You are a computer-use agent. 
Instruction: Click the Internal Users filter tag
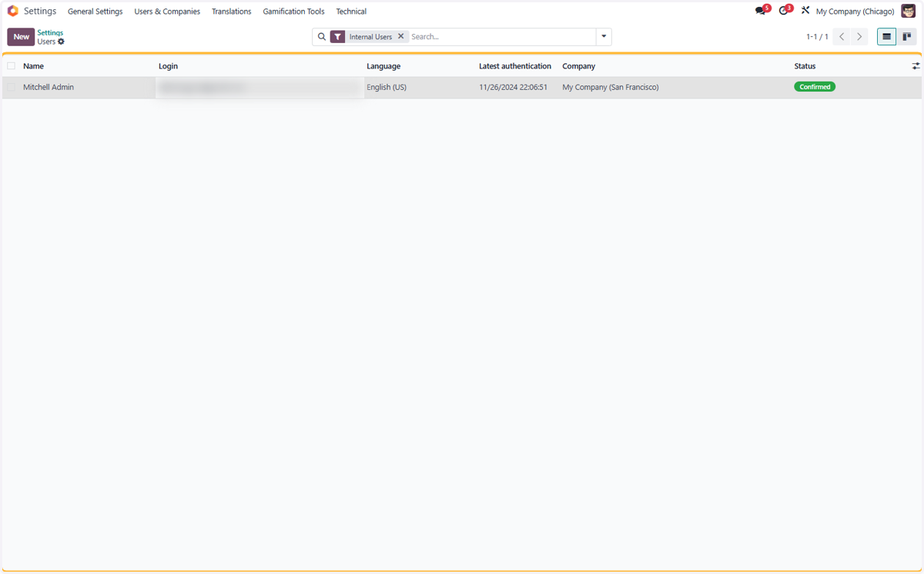370,37
